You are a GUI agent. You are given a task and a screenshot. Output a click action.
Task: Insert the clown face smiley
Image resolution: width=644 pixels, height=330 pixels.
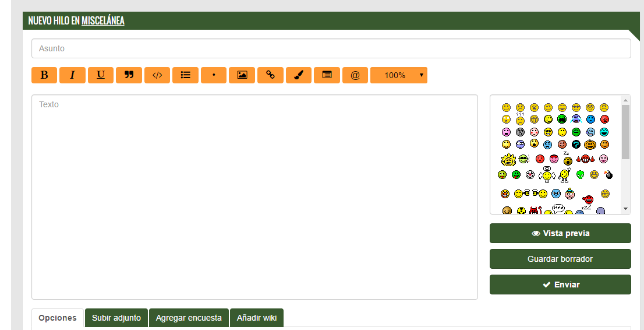pos(530,174)
